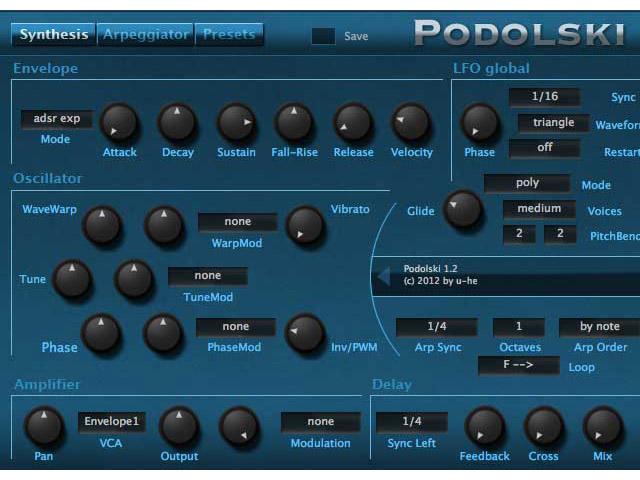Click the Glide knob
The height and width of the screenshot is (480, 640).
[463, 209]
